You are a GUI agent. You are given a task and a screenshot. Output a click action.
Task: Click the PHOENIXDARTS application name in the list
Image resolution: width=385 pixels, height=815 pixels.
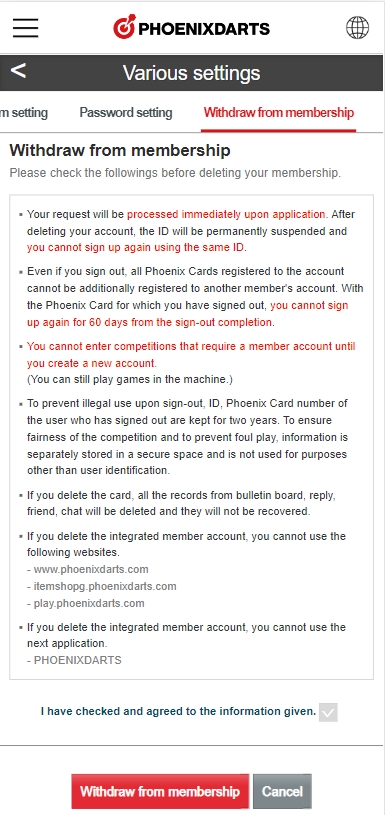(x=74, y=661)
